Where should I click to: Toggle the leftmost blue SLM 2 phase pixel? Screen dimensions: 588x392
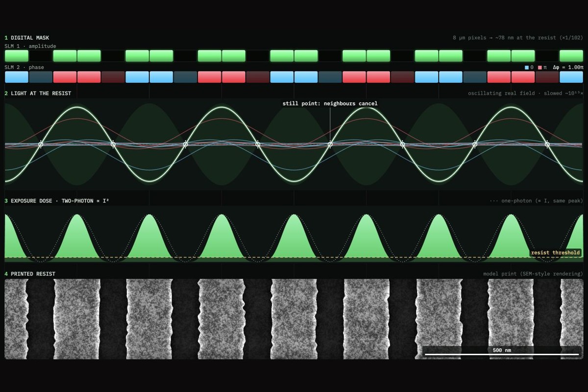pyautogui.click(x=17, y=77)
